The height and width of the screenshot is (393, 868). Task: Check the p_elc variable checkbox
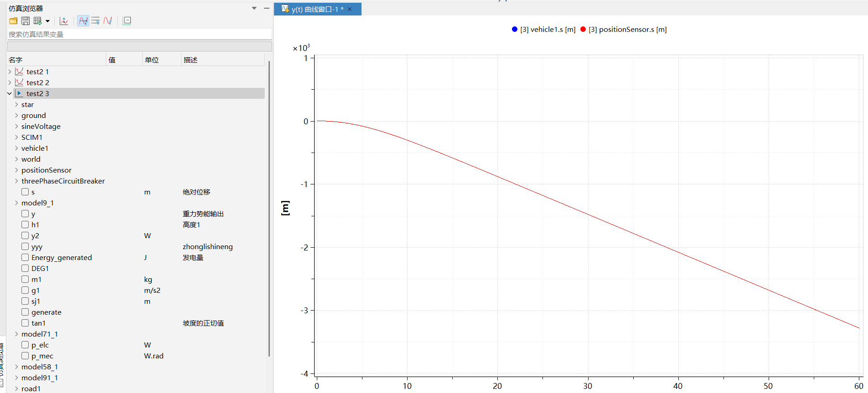coord(25,345)
